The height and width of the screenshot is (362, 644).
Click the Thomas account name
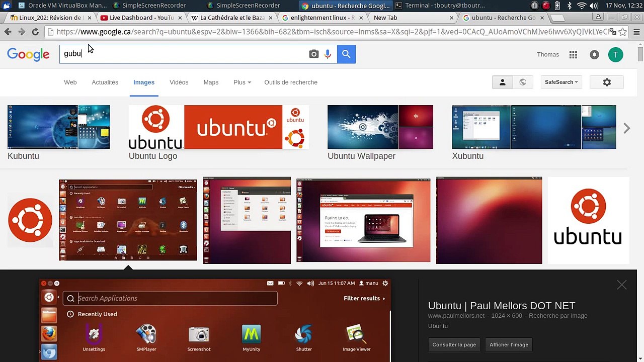(548, 55)
